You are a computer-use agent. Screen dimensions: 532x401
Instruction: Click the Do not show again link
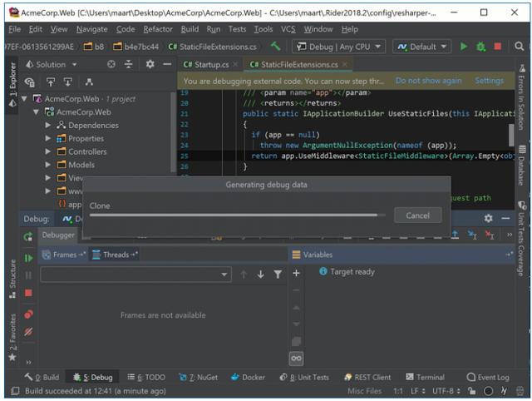(428, 81)
